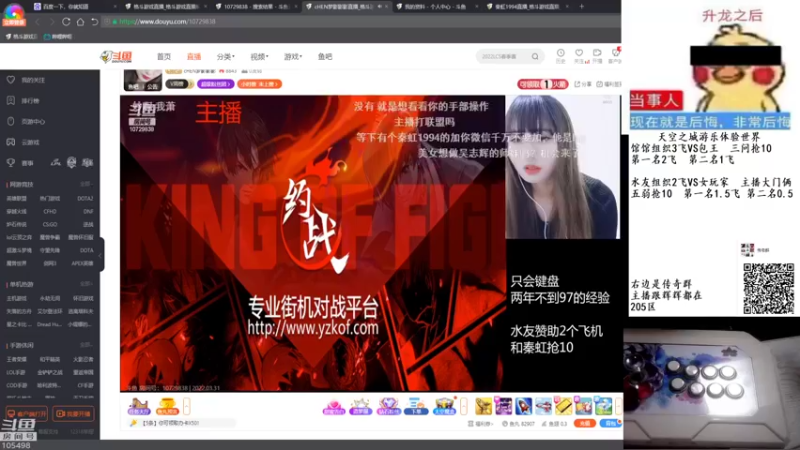The height and width of the screenshot is (450, 800).
Task: Click the purple diamond gift icon
Action: click(x=388, y=407)
